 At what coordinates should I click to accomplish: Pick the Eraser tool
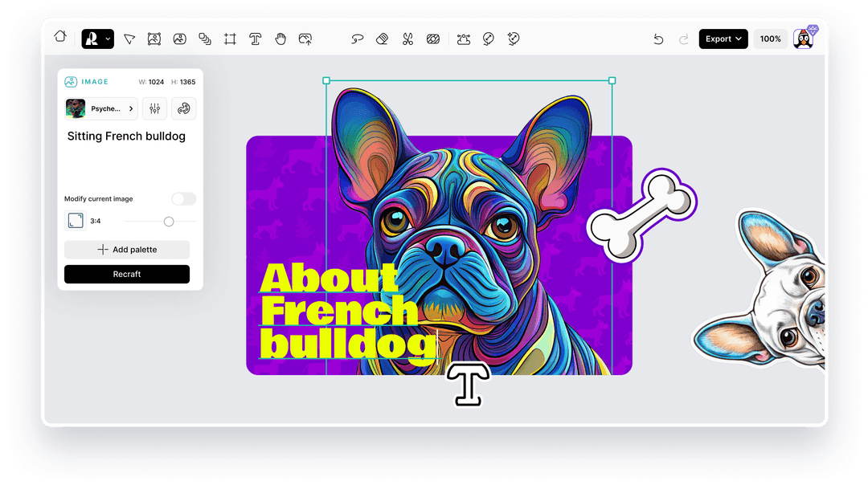(x=381, y=39)
